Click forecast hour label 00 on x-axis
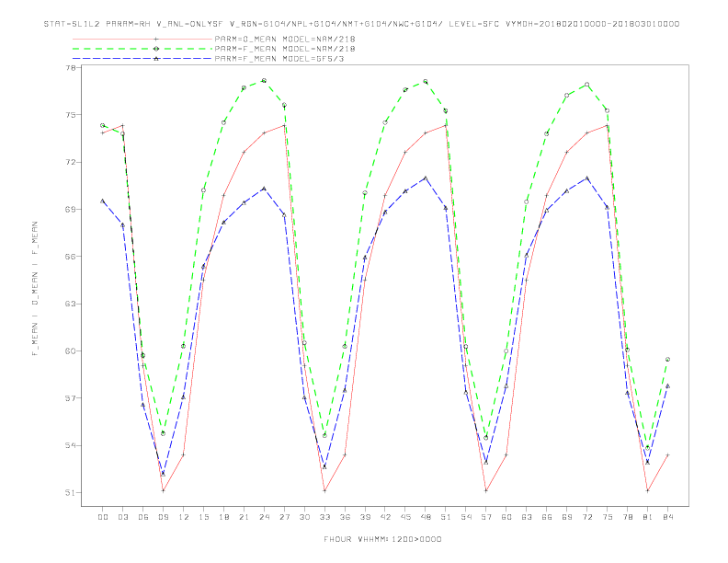This screenshot has width=728, height=563. [103, 517]
